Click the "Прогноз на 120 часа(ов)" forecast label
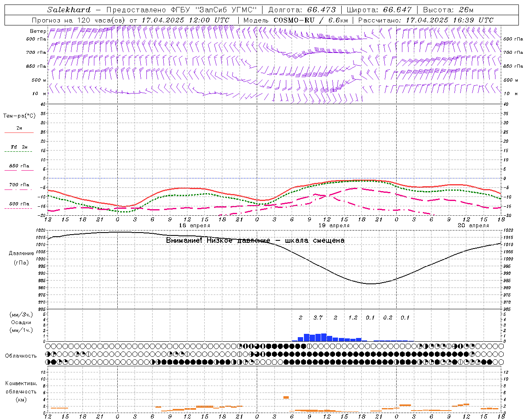This screenshot has height=420, width=525. [x=79, y=20]
